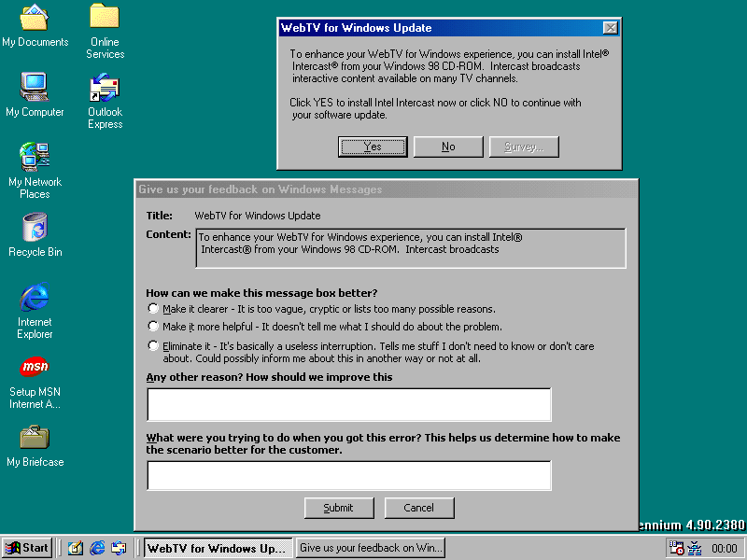Select 'Make it clearer' radio option

coord(153,309)
